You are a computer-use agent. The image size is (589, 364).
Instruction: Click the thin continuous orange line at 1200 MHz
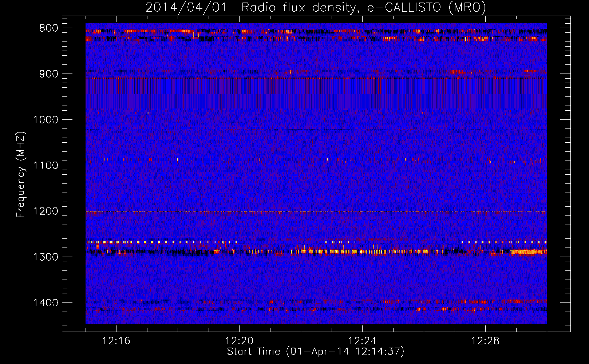(316, 211)
